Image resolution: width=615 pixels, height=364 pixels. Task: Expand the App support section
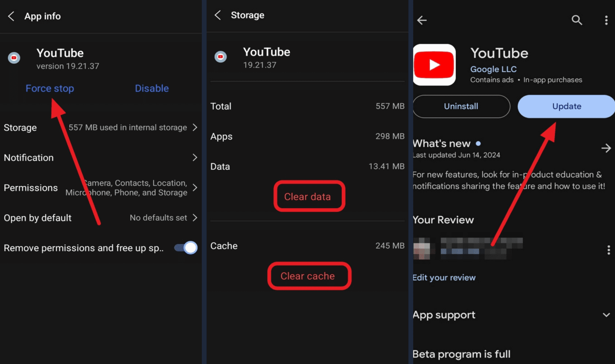point(606,315)
